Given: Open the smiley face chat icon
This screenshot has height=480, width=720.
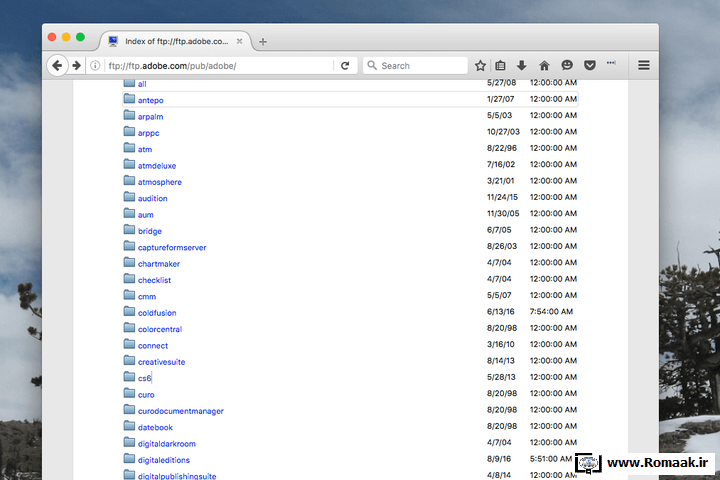Looking at the screenshot, I should coord(567,66).
